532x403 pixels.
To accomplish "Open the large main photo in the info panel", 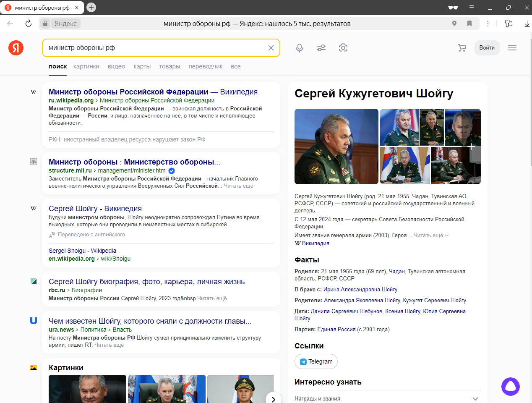I will 336,147.
